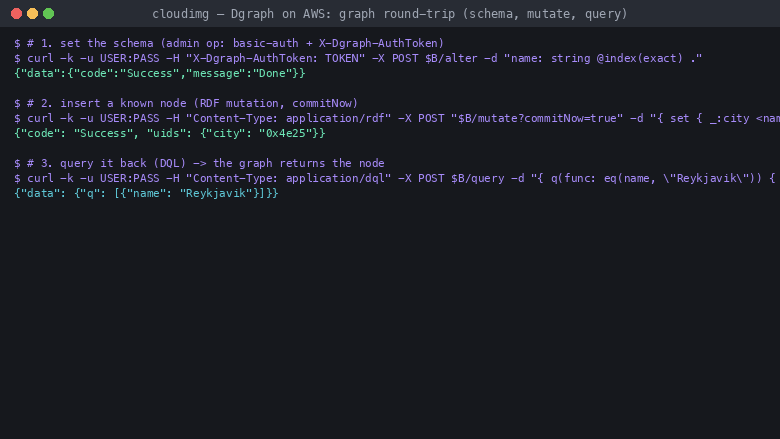Click the output '{"data": {"q": [{"name": "Reykjavik"}]}}'
Image resolution: width=780 pixels, height=439 pixels.
coord(146,193)
